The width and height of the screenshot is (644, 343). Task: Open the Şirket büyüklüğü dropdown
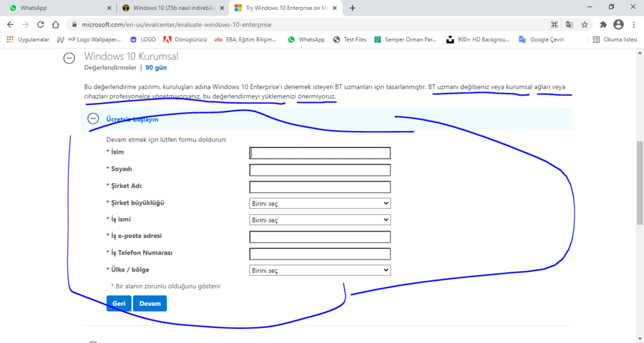click(x=320, y=203)
